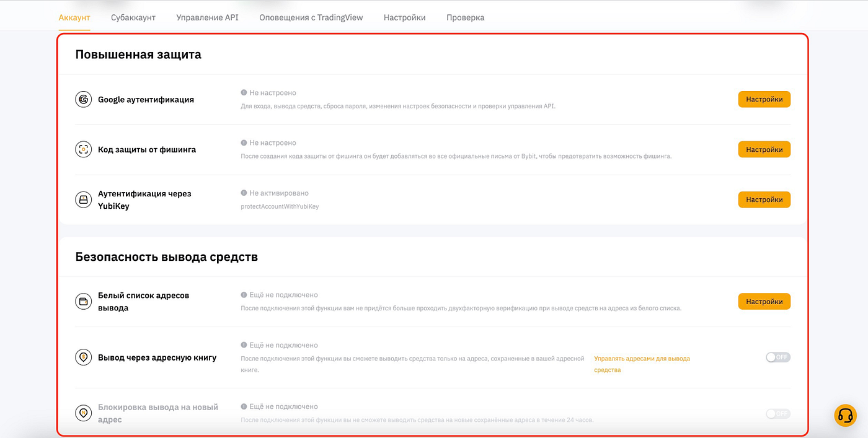The image size is (868, 438).
Task: Click status info dot beside 'Не активировано'
Action: coord(244,193)
